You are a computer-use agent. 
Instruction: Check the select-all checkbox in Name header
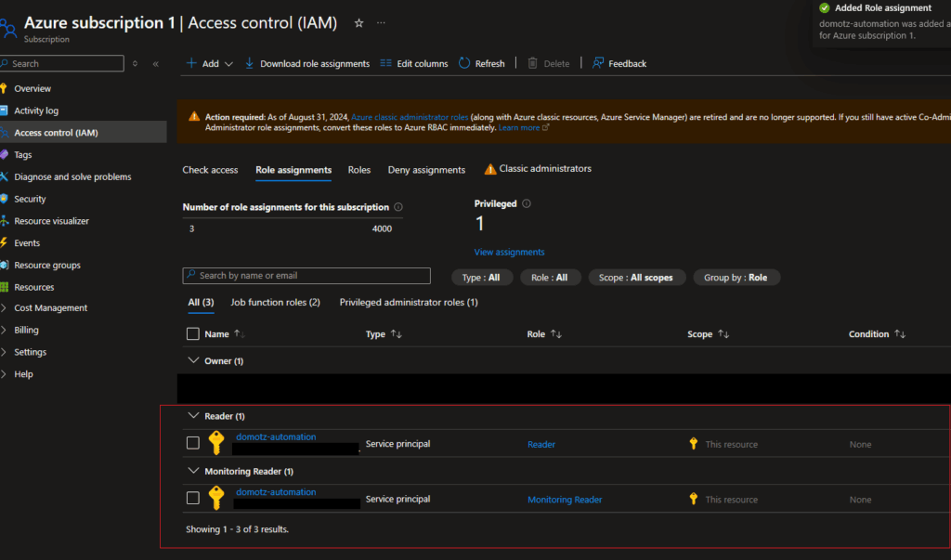coord(193,334)
